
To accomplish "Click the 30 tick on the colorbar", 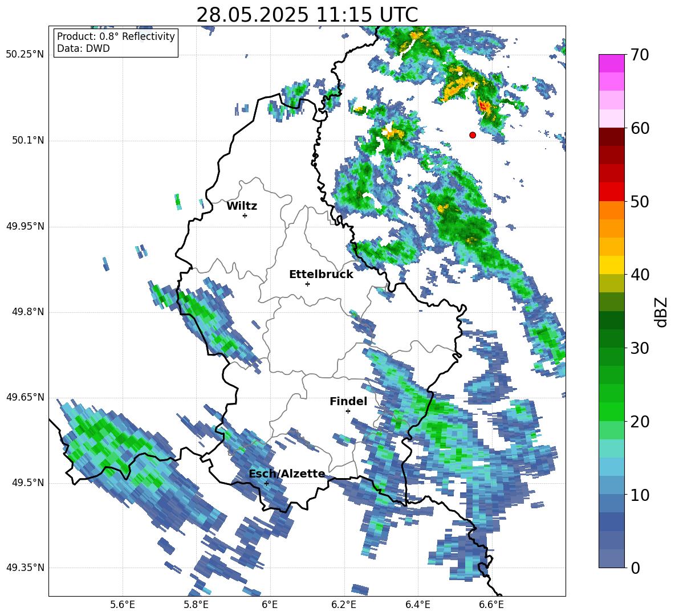I will (x=640, y=348).
